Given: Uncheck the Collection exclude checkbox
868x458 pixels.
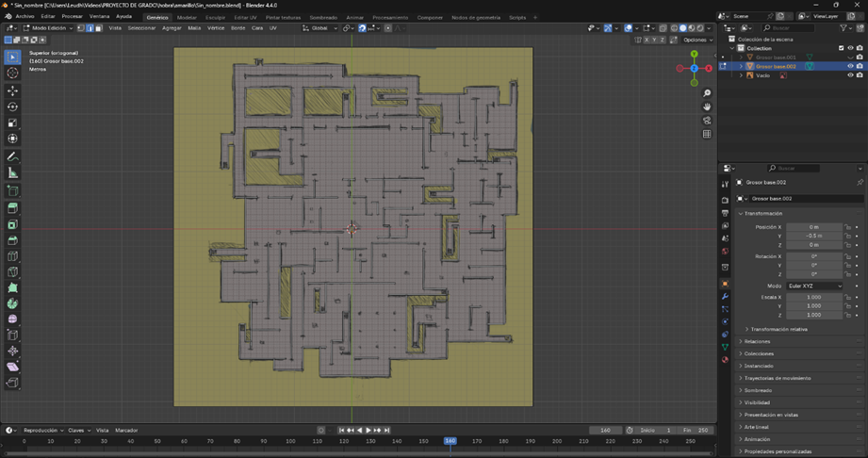Looking at the screenshot, I should pos(841,48).
